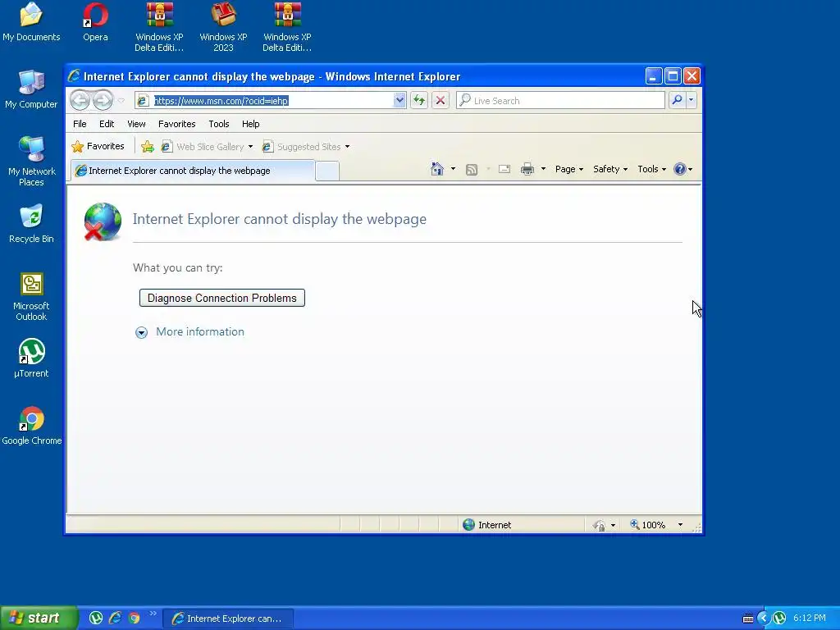Click the Favorites star button
The height and width of the screenshot is (630, 840).
point(98,146)
